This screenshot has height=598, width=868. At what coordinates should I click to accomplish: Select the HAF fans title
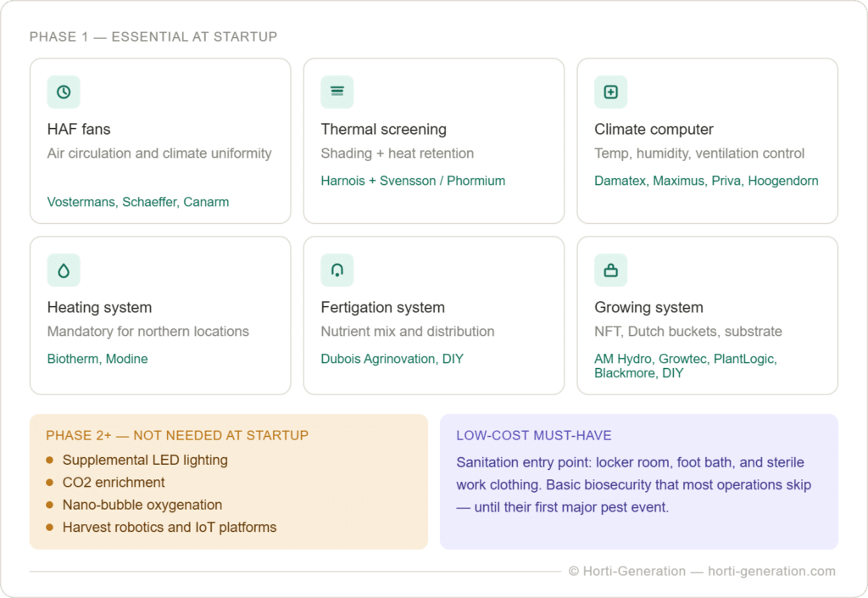coord(79,130)
